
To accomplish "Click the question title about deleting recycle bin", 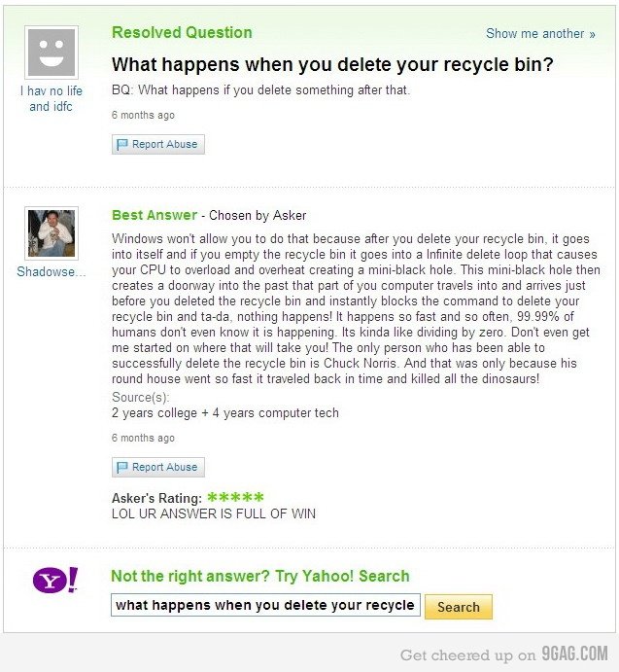I will [331, 65].
